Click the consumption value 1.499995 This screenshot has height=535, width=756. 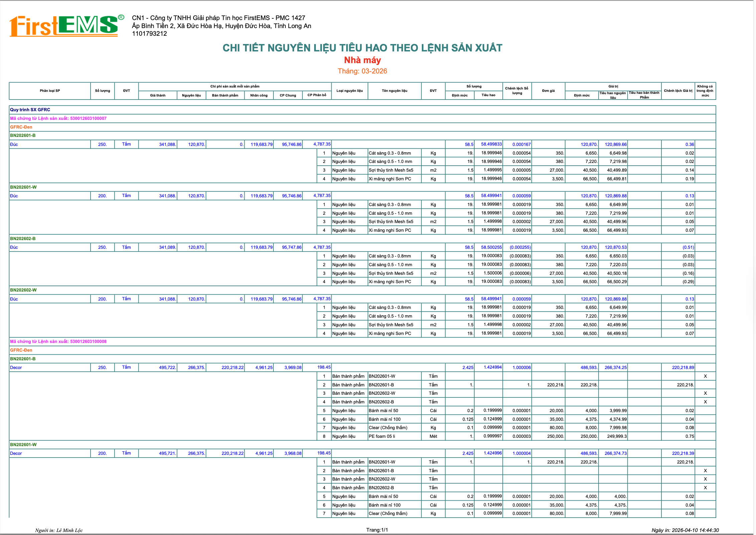pos(493,170)
